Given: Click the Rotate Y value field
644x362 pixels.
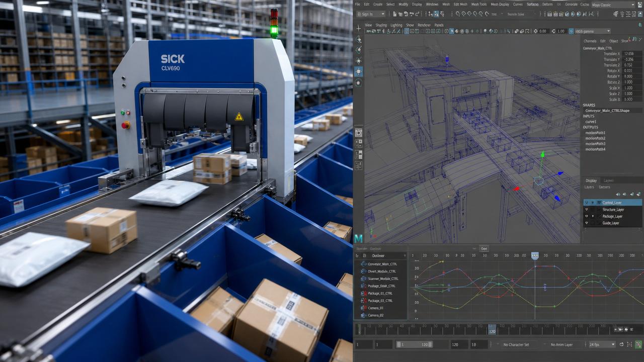Looking at the screenshot, I should tap(632, 76).
